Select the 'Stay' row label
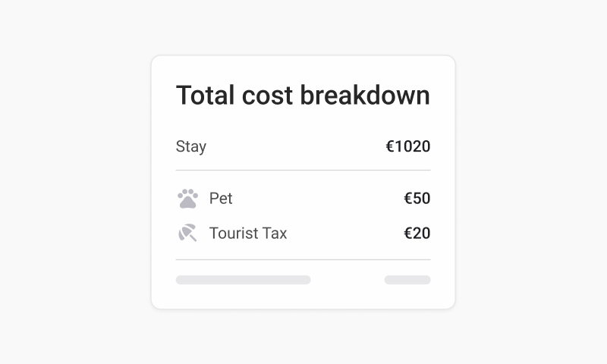Viewport: 607px width, 364px height. pos(191,146)
